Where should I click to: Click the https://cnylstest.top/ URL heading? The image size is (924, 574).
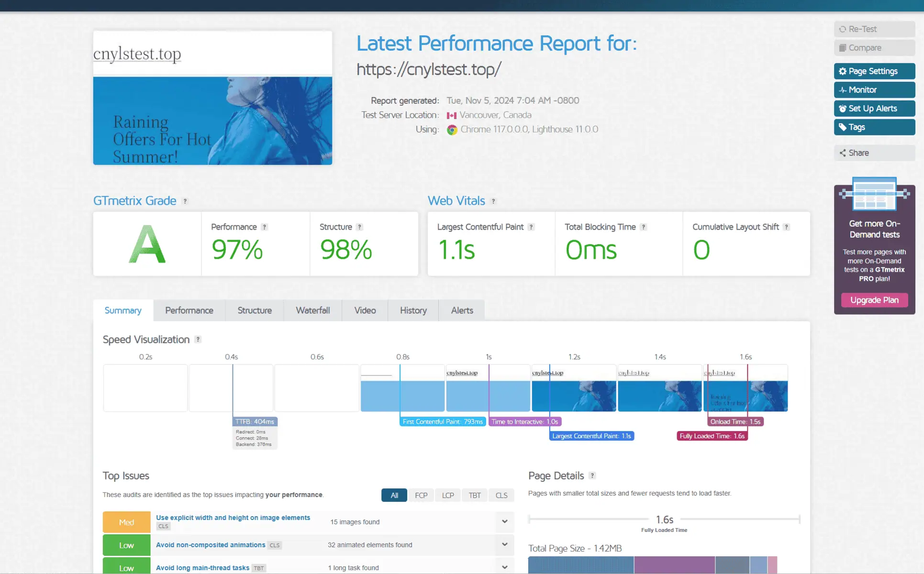click(429, 70)
